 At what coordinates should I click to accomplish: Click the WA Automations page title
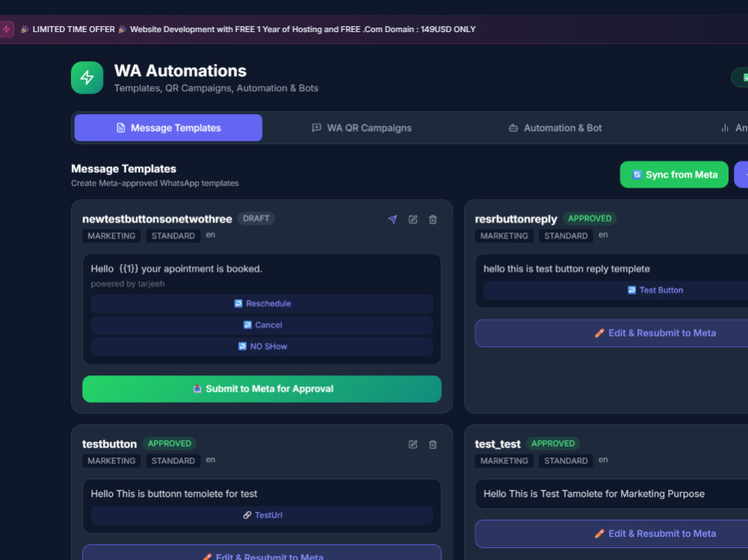click(180, 70)
